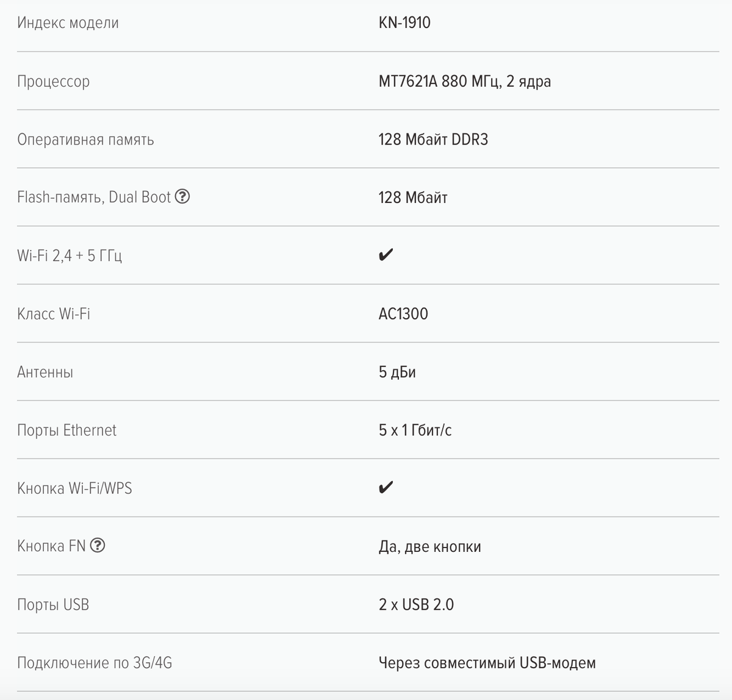Click help icon next to Кнопка FN
Image resolution: width=732 pixels, height=700 pixels.
pyautogui.click(x=98, y=546)
